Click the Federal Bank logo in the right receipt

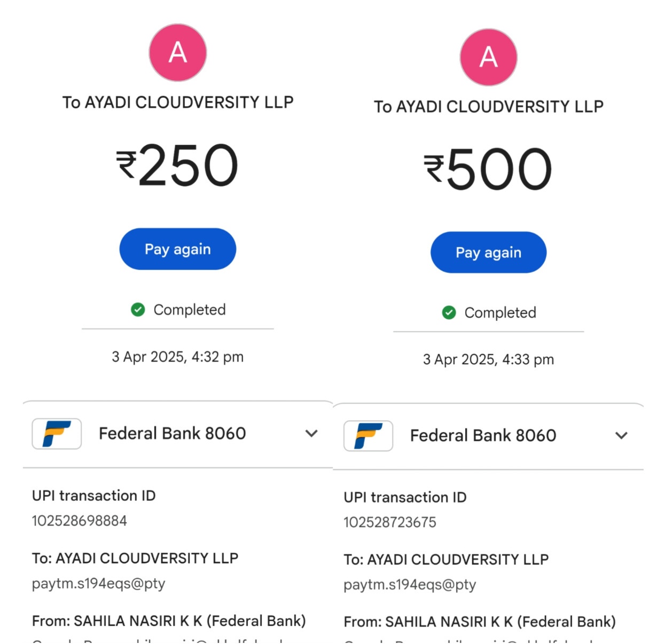click(x=368, y=435)
